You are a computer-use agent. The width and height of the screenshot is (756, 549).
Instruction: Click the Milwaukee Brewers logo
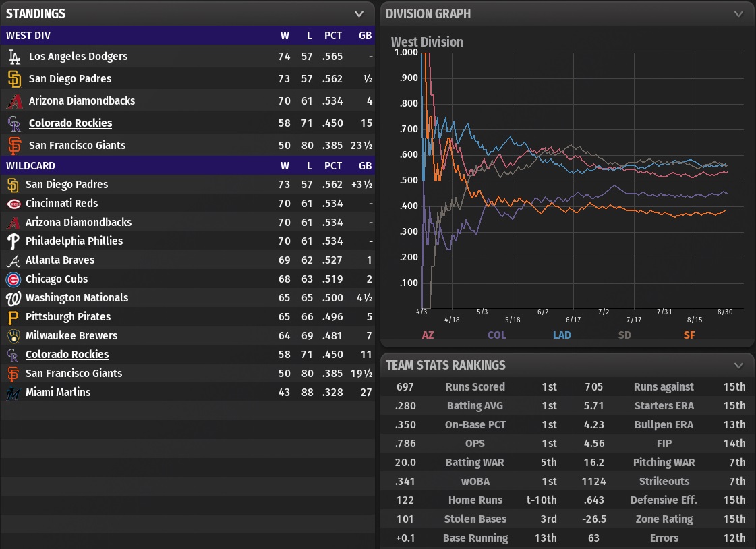13,336
